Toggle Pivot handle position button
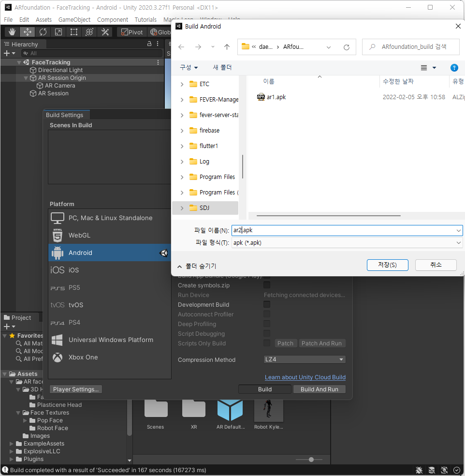 [x=132, y=32]
